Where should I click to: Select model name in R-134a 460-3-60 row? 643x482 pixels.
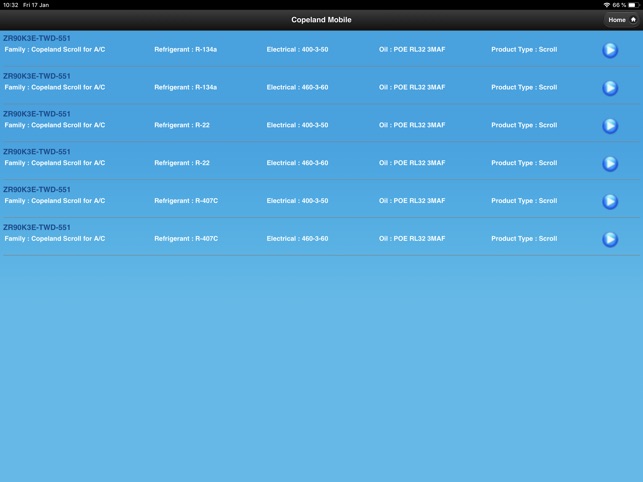[37, 76]
